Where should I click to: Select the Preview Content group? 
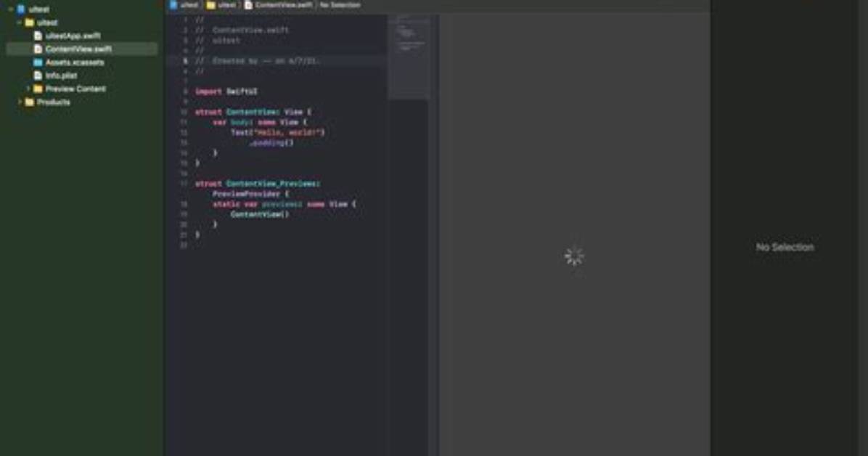75,89
